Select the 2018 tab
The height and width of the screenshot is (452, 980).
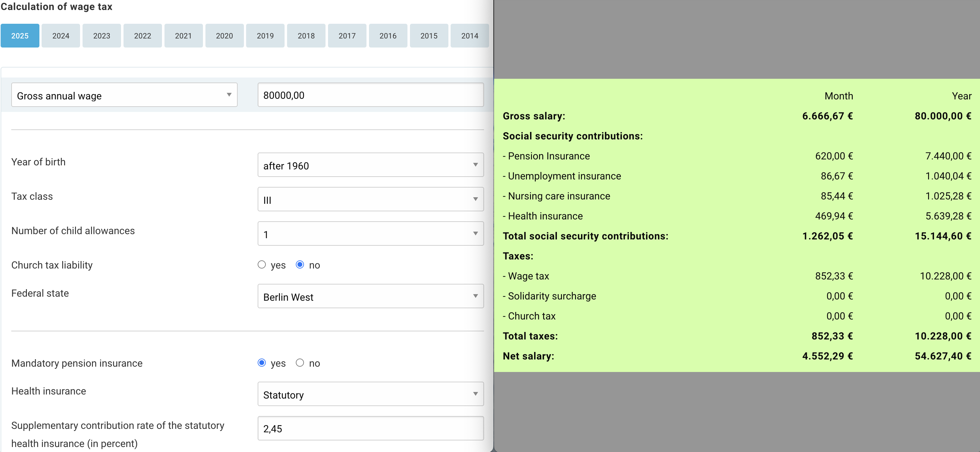coord(306,36)
